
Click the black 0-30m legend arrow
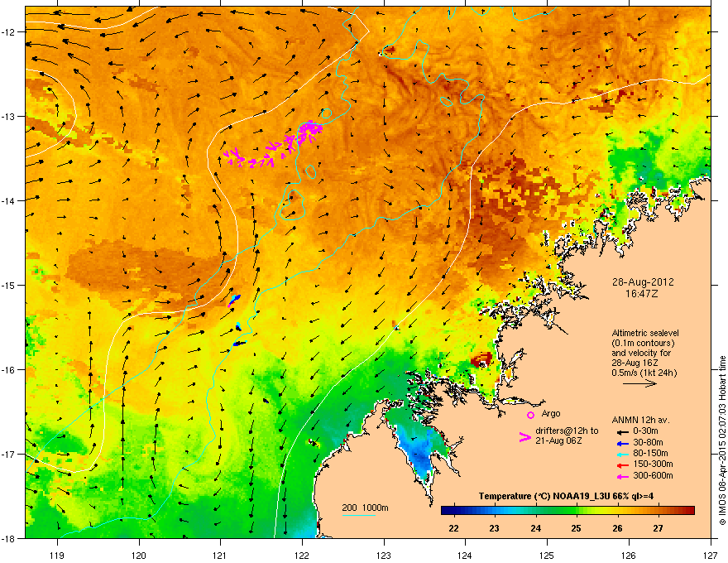621,431
